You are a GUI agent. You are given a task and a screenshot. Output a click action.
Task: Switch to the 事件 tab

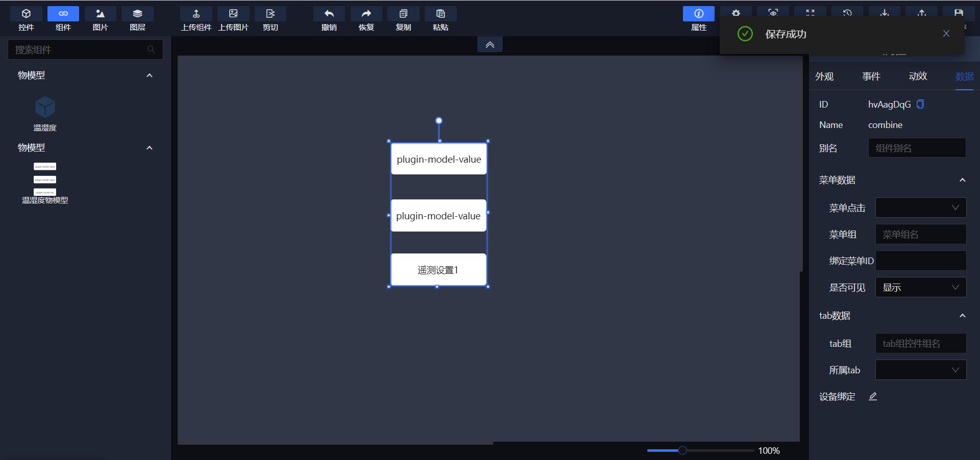click(871, 76)
